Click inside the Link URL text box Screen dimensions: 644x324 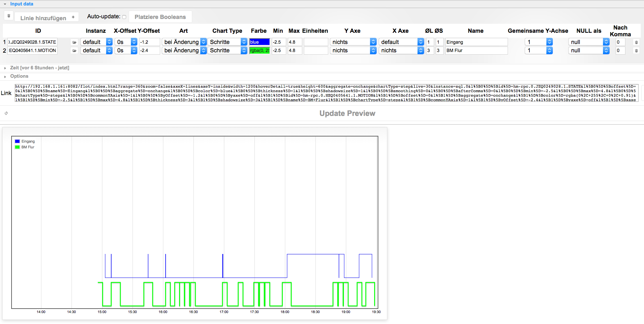point(326,93)
